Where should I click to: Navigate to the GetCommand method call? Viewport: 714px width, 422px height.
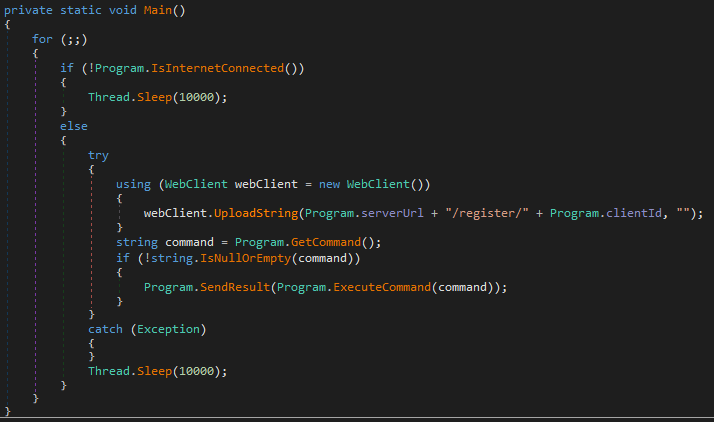292,243
